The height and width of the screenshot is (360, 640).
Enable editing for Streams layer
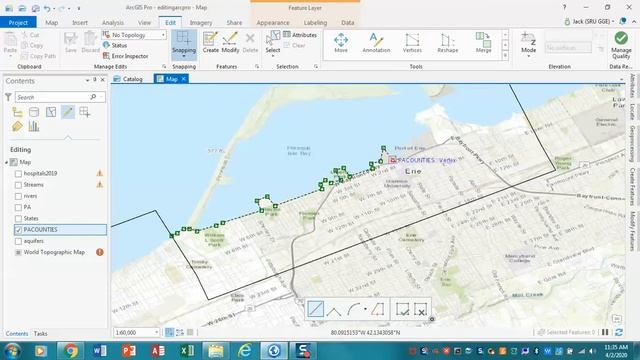[18, 185]
